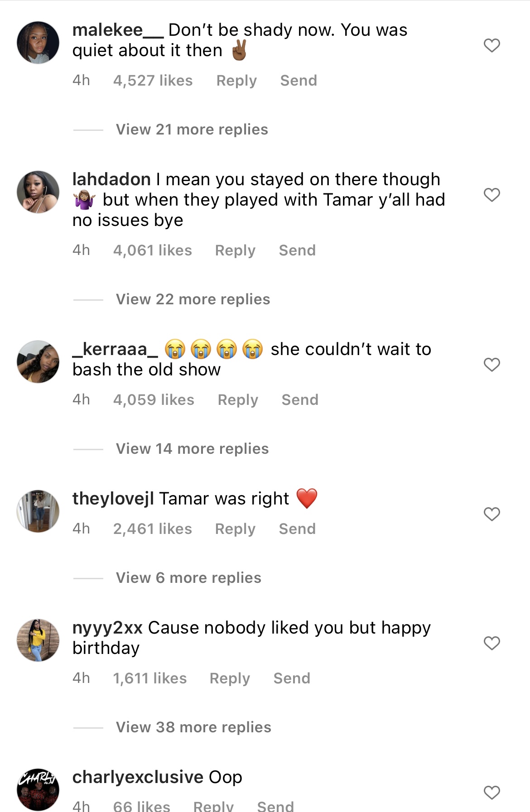Select the 4,527 likes count on malekee__'s comment

click(154, 80)
